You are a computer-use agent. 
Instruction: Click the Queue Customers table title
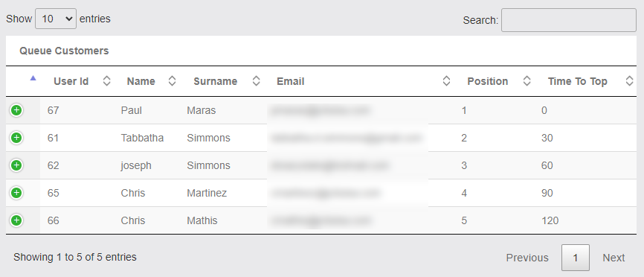click(64, 51)
